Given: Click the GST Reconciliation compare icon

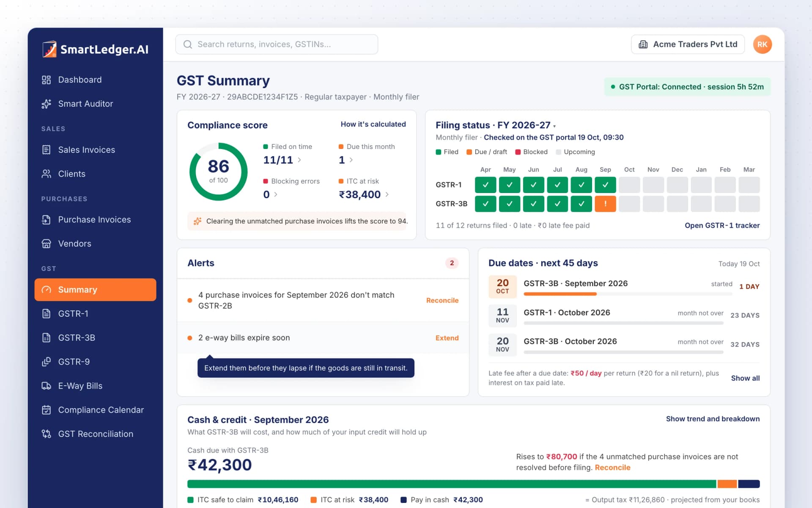Looking at the screenshot, I should coord(47,434).
